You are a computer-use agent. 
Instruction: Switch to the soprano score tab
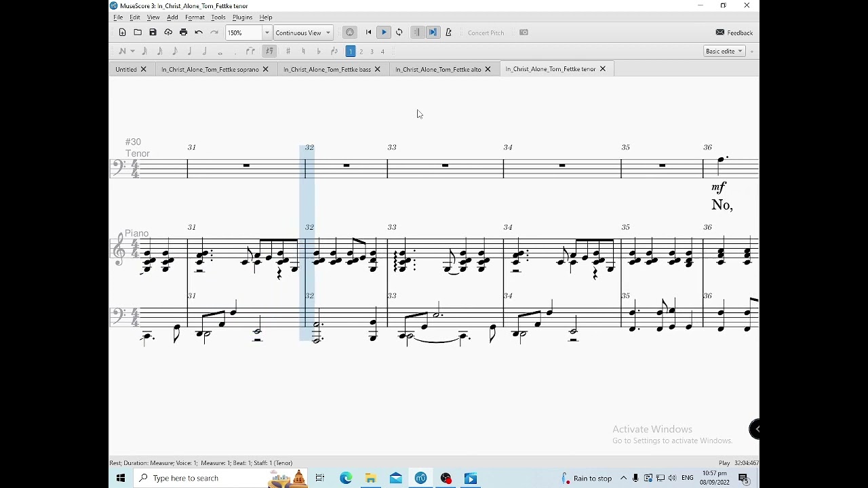(x=210, y=69)
